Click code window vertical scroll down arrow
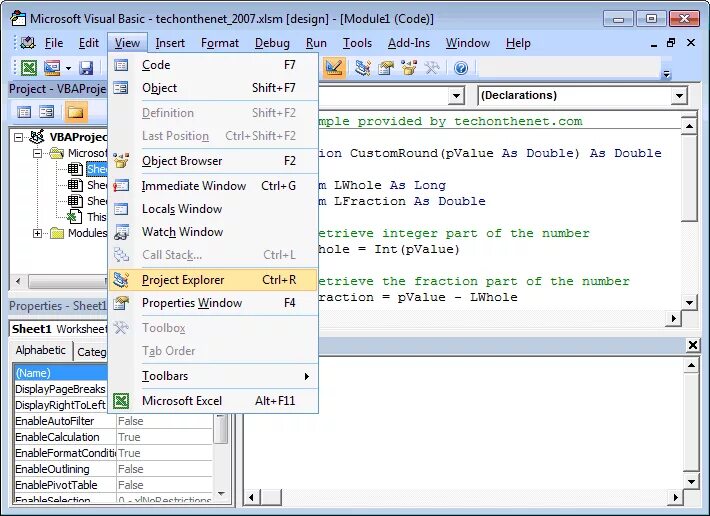 click(x=689, y=303)
